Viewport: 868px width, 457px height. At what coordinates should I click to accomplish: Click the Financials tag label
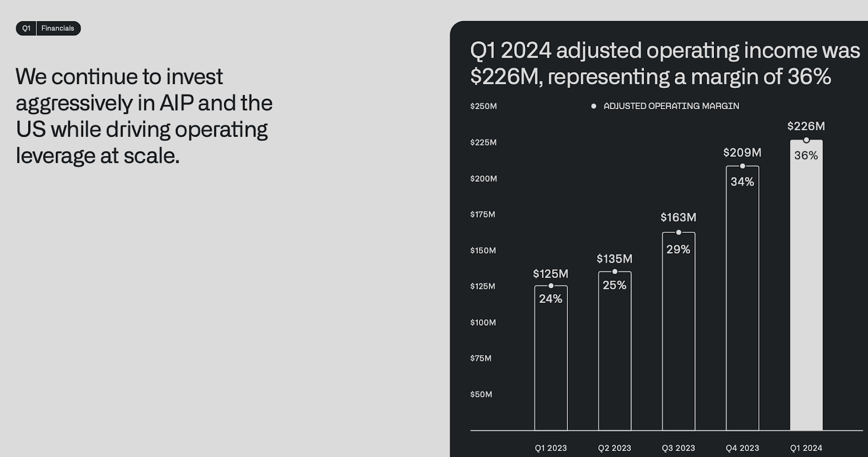coord(58,28)
